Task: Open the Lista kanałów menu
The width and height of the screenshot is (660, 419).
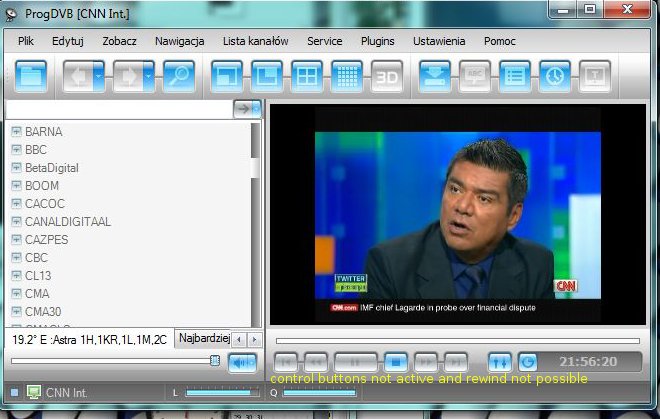Action: (x=255, y=41)
